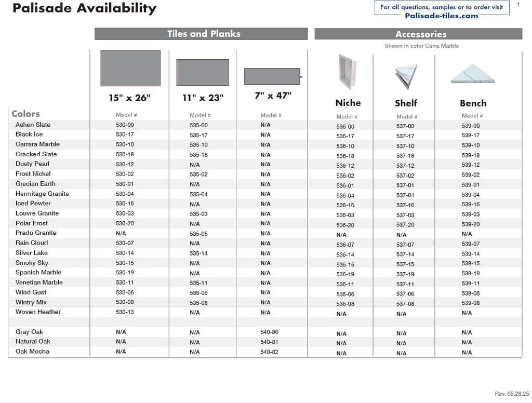
Task: Click niche model number 536-04
Action: click(345, 196)
